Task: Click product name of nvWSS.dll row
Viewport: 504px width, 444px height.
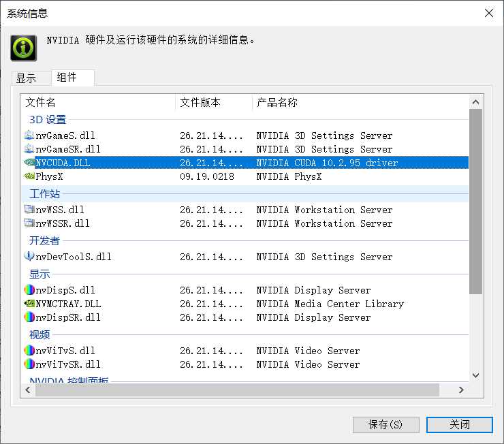Action: [324, 210]
